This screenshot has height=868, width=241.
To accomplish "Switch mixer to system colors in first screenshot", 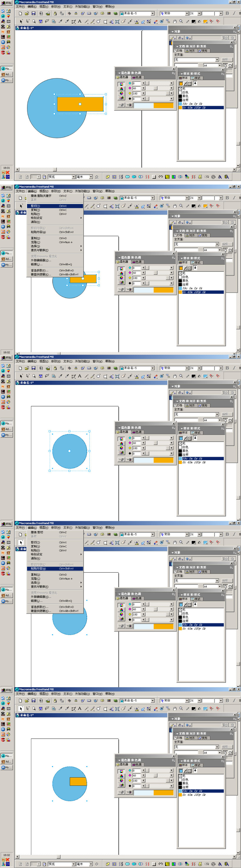I will (121, 98).
